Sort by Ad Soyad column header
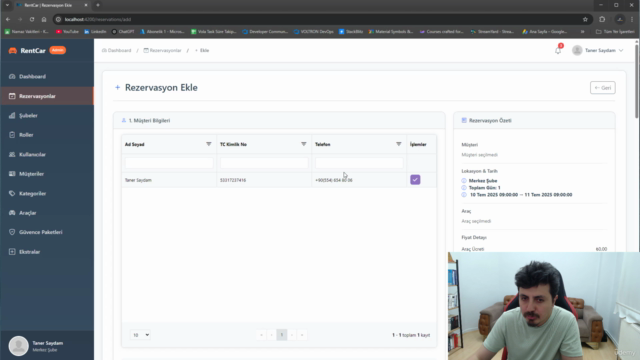640x360 pixels. 135,144
